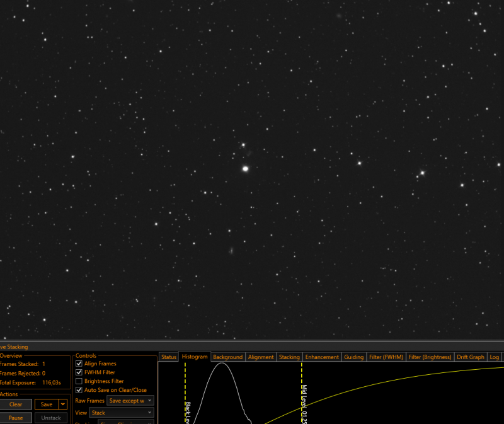
Task: Open the Filter (Brightness) tab
Action: (430, 357)
